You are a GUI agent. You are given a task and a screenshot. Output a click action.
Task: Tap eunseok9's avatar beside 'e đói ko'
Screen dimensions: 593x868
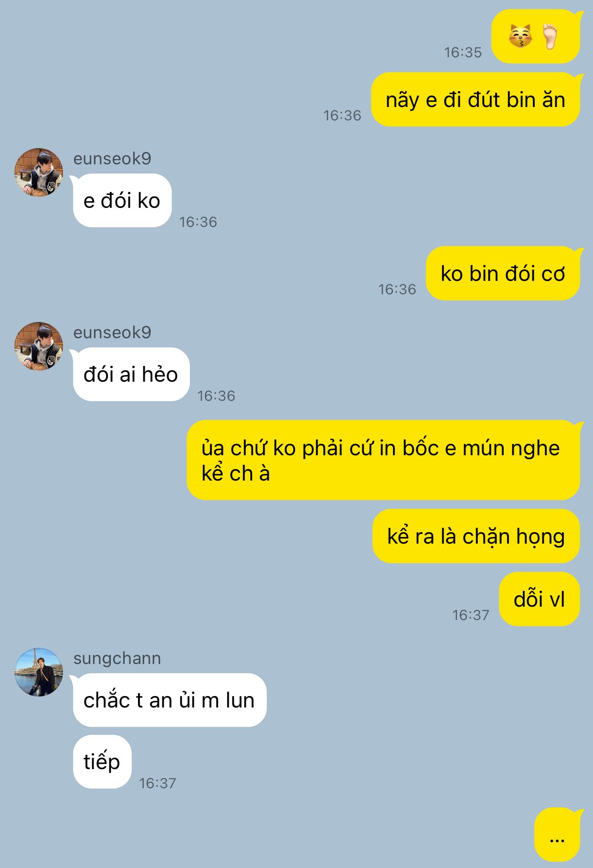click(x=39, y=172)
